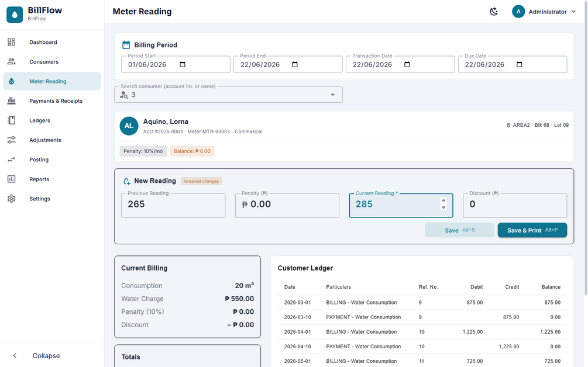This screenshot has height=367, width=588.
Task: Select Meter Reading in the sidebar
Action: pos(52,81)
